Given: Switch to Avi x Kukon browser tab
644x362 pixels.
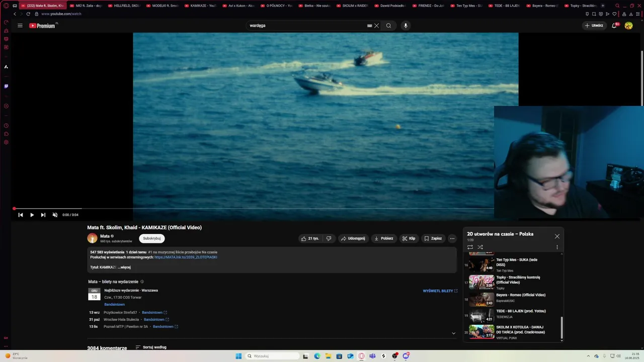Looking at the screenshot, I should (238, 6).
